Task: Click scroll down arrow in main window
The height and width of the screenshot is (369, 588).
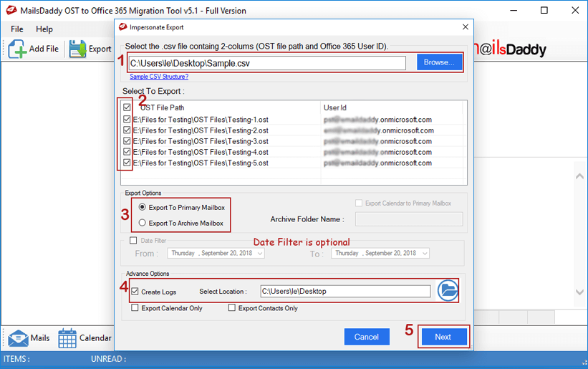Action: 579,292
